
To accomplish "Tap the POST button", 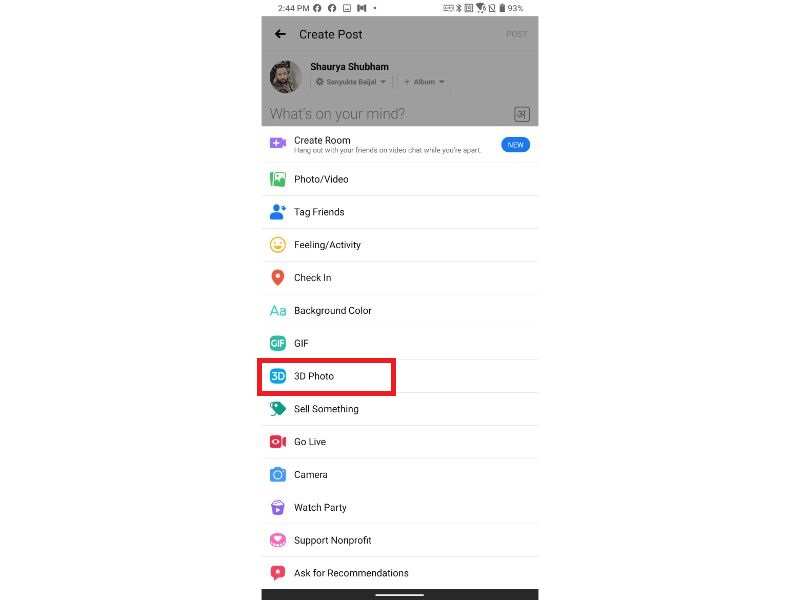I will 516,34.
